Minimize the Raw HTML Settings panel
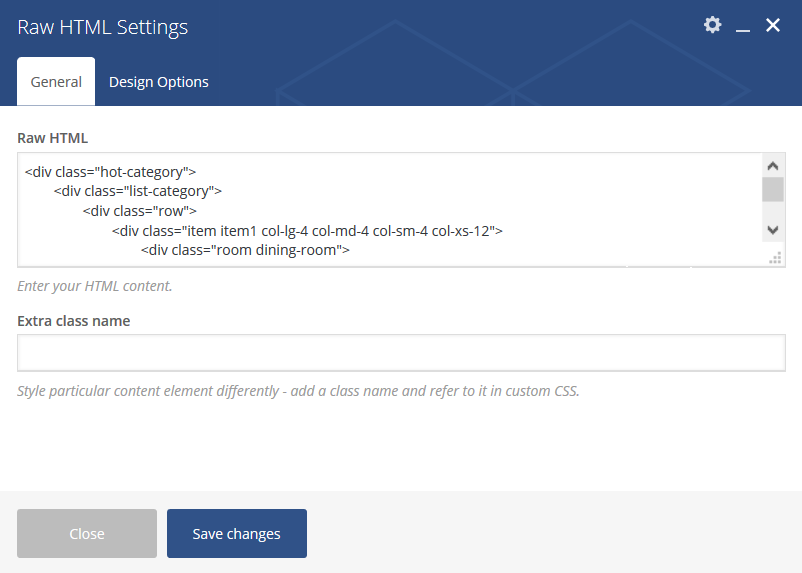Screen dimensions: 802x573 [743, 26]
